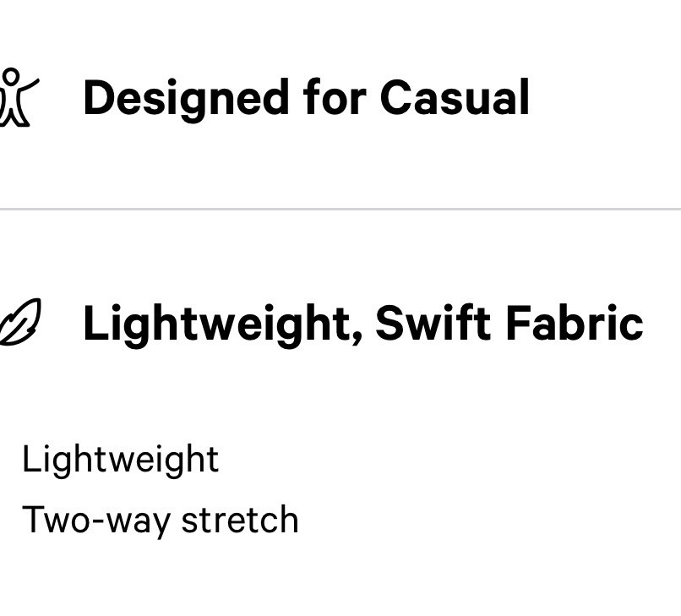The height and width of the screenshot is (616, 681).
Task: Select the Two-way stretch feature text
Action: pyautogui.click(x=161, y=520)
